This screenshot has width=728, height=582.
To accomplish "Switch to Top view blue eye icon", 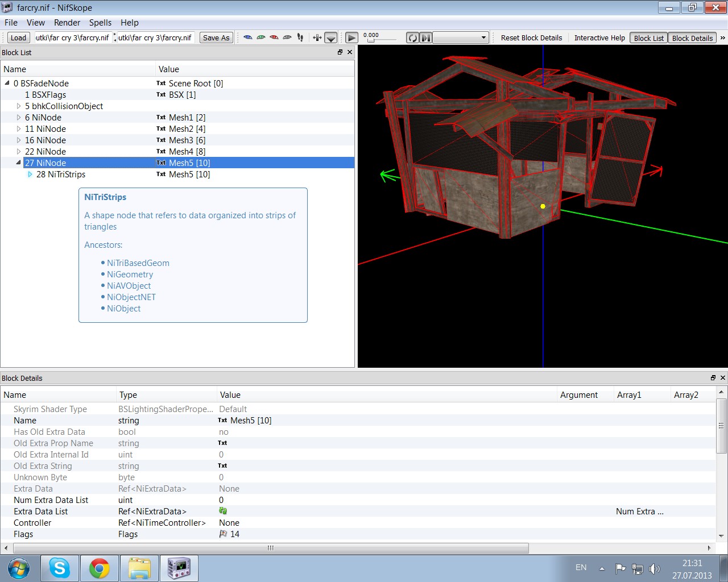I will [x=248, y=38].
